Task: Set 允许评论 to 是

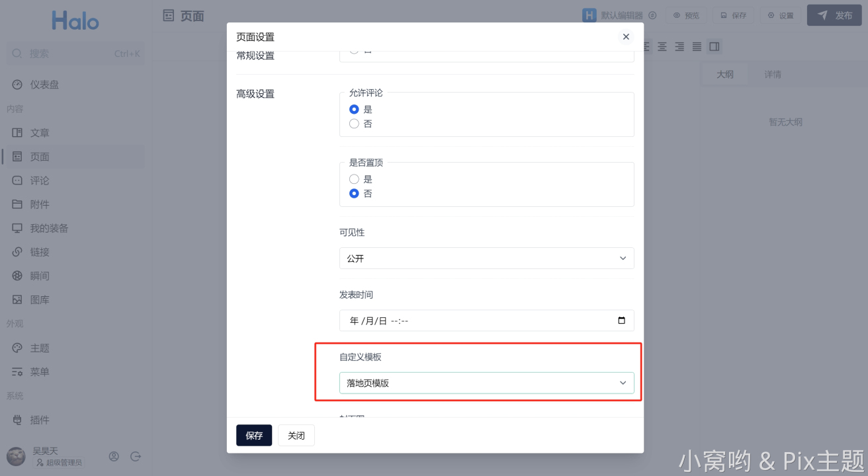Action: click(354, 109)
